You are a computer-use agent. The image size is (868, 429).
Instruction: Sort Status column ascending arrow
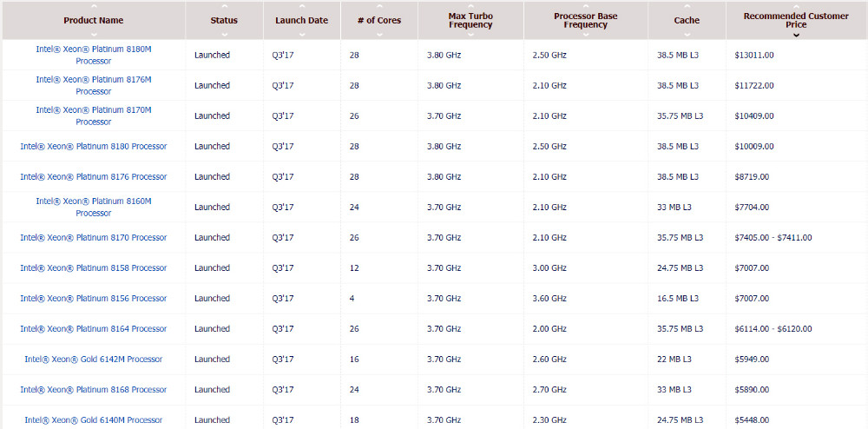pos(224,6)
